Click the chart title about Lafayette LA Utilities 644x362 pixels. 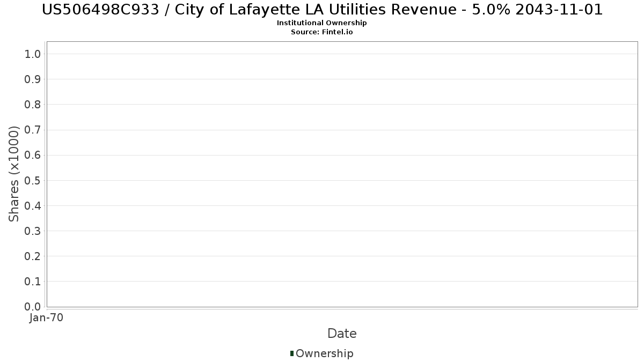point(321,10)
